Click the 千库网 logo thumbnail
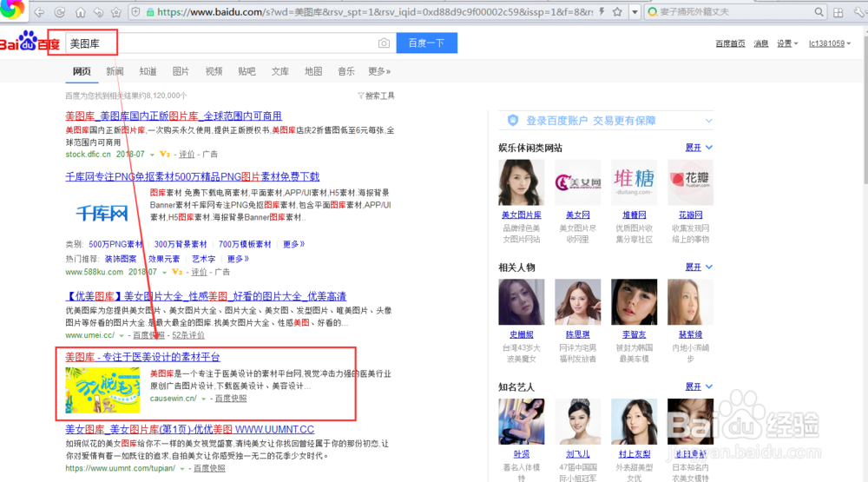 click(x=102, y=213)
